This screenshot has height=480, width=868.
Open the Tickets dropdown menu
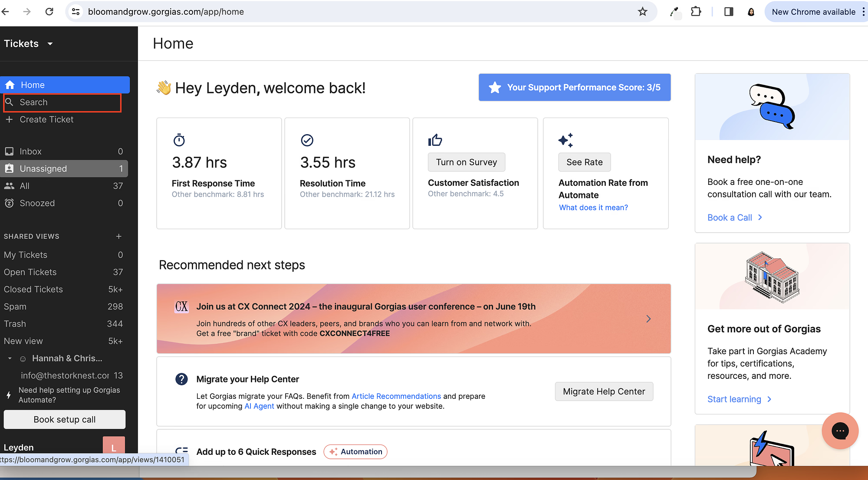pyautogui.click(x=28, y=43)
